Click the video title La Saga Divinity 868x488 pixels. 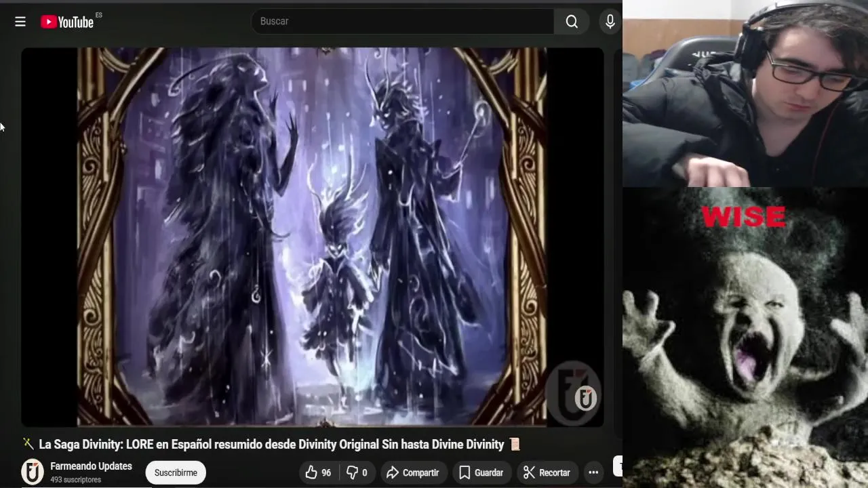click(x=271, y=444)
